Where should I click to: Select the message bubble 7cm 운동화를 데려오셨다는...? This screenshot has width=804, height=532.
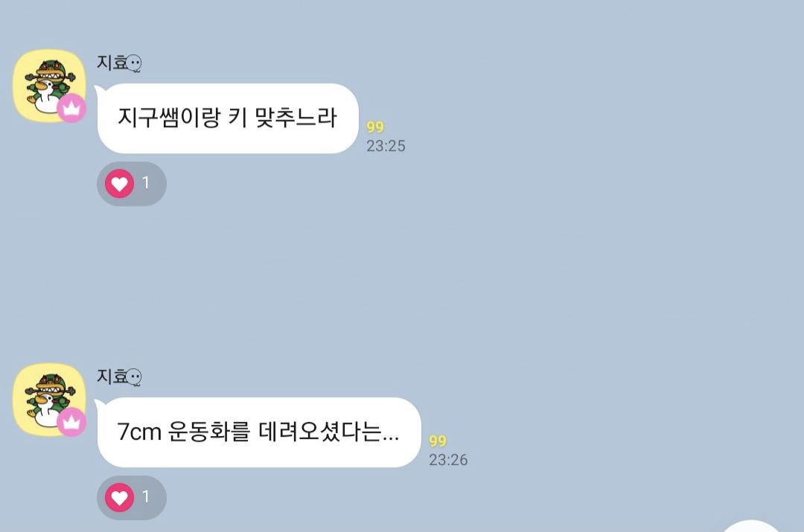[258, 432]
